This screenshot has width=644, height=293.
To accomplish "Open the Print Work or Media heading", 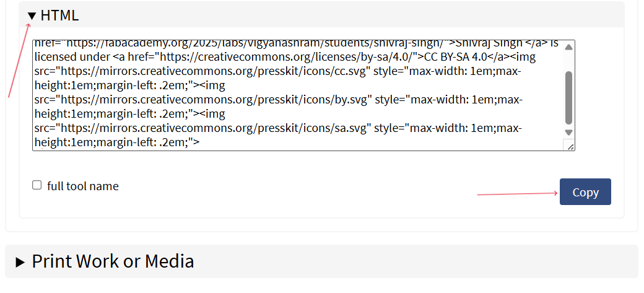I will point(113,261).
